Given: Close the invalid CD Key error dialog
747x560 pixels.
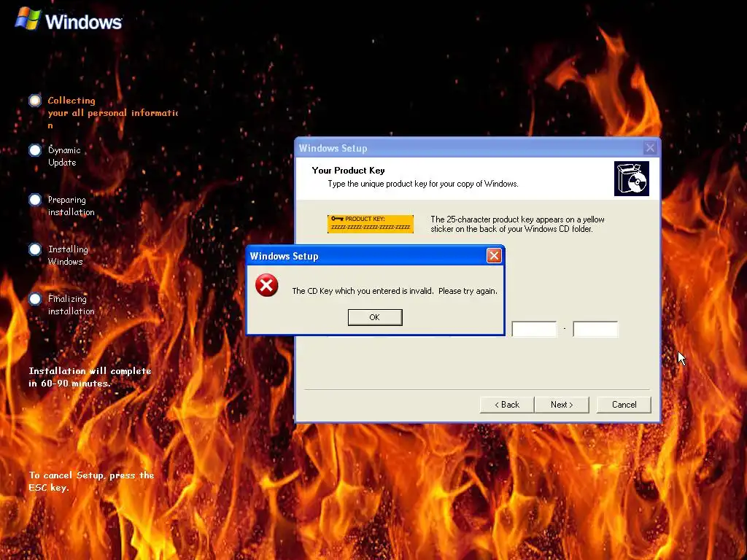Looking at the screenshot, I should (494, 256).
